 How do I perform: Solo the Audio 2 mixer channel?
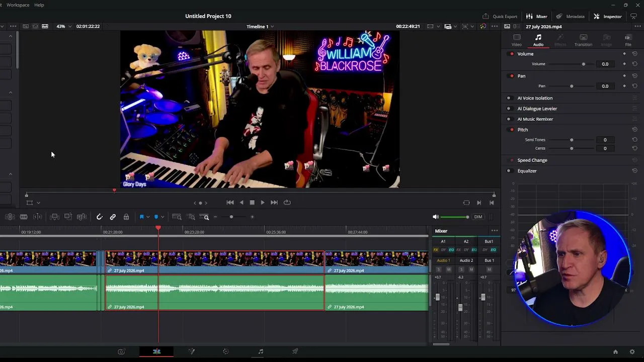[x=461, y=269]
